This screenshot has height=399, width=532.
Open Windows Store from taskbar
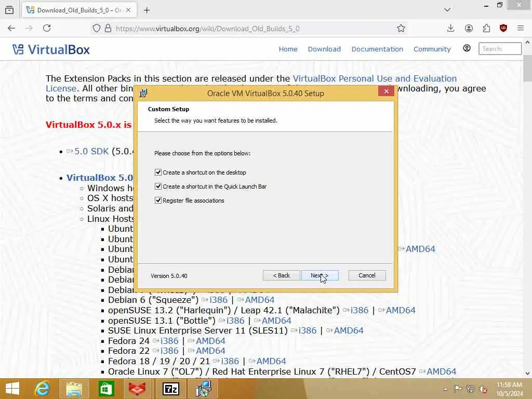tap(106, 389)
